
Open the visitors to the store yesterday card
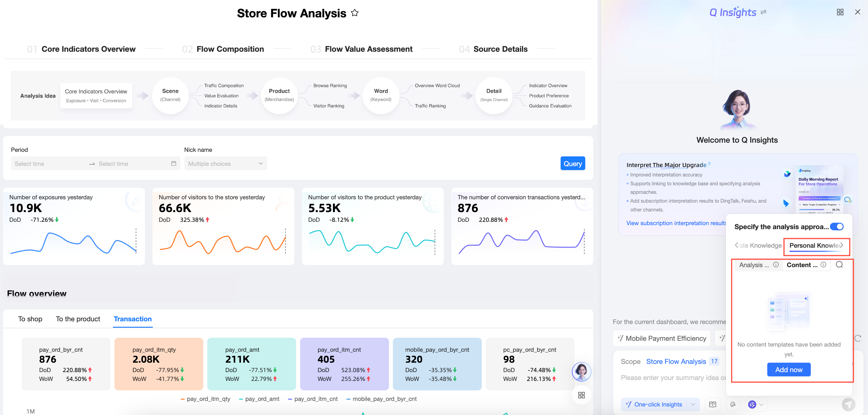223,226
